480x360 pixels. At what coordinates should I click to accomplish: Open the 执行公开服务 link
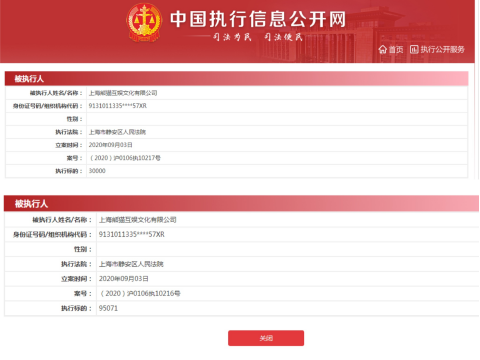[442, 50]
